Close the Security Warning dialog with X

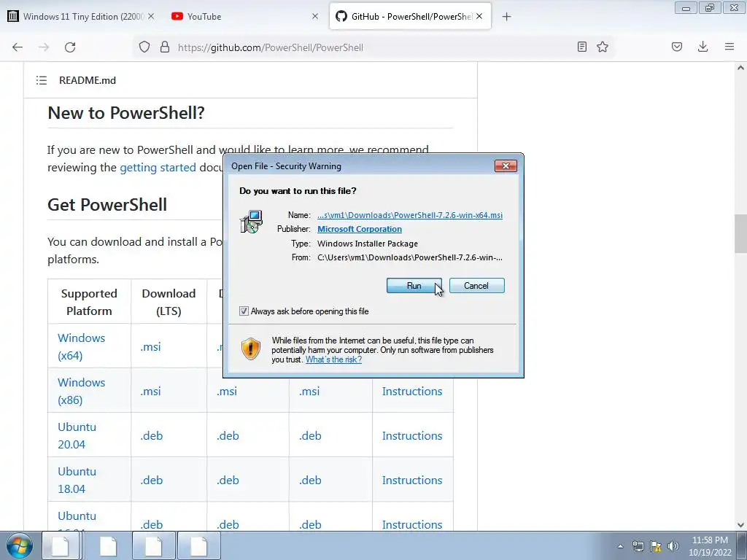(506, 166)
